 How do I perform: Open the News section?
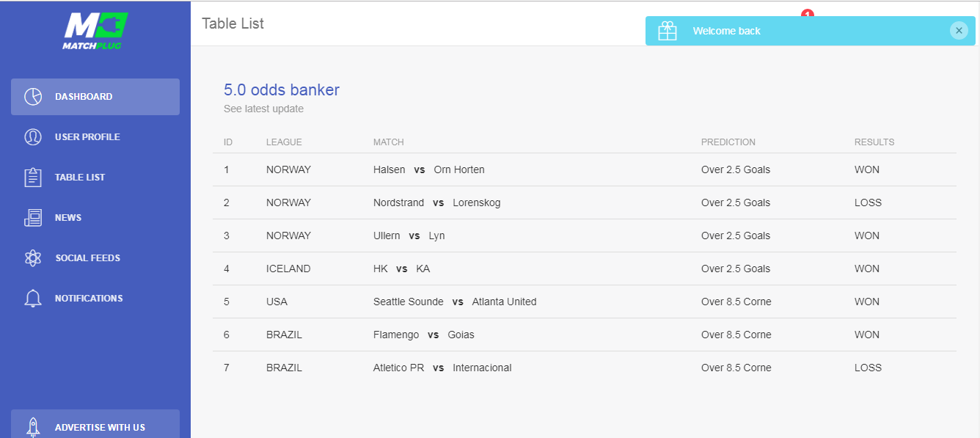coord(68,218)
